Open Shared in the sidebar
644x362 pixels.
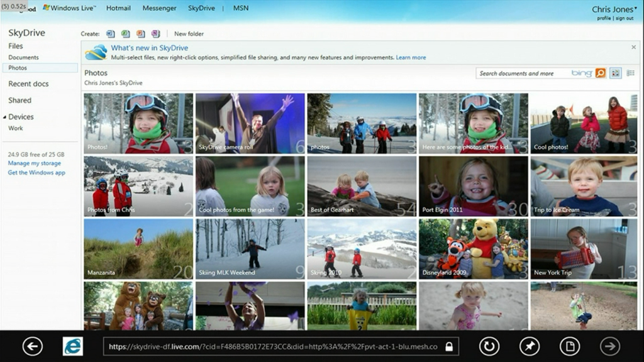(x=19, y=100)
